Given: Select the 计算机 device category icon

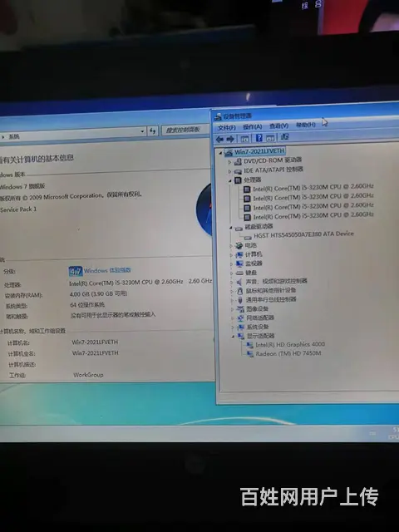Looking at the screenshot, I should [239, 254].
